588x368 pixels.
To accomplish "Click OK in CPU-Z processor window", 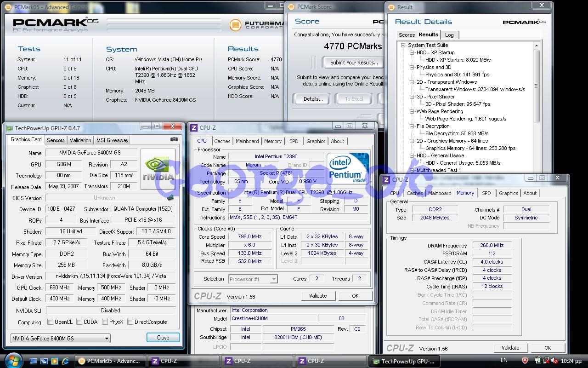I will tap(355, 296).
